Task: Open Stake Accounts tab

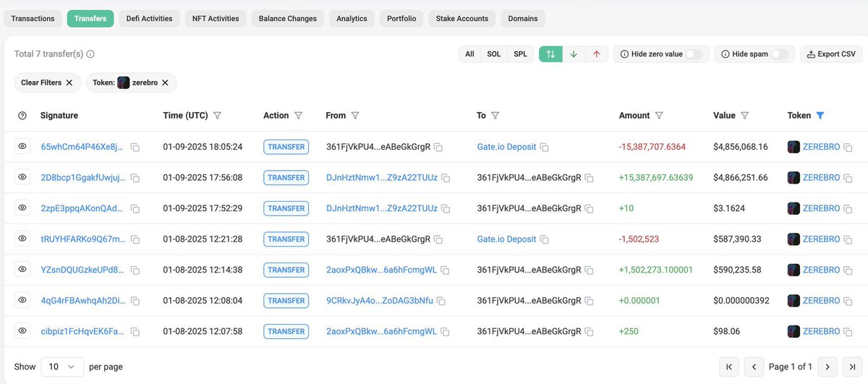Action: (462, 19)
